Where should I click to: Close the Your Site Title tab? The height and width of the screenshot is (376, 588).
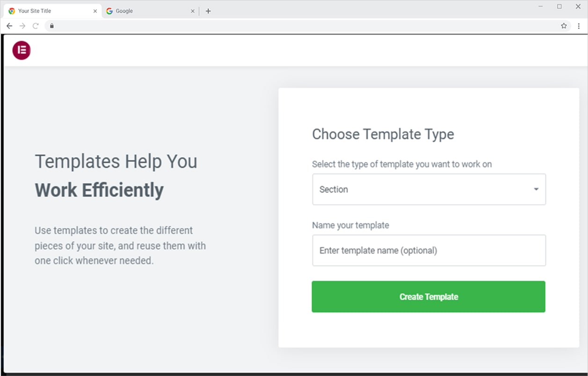95,11
